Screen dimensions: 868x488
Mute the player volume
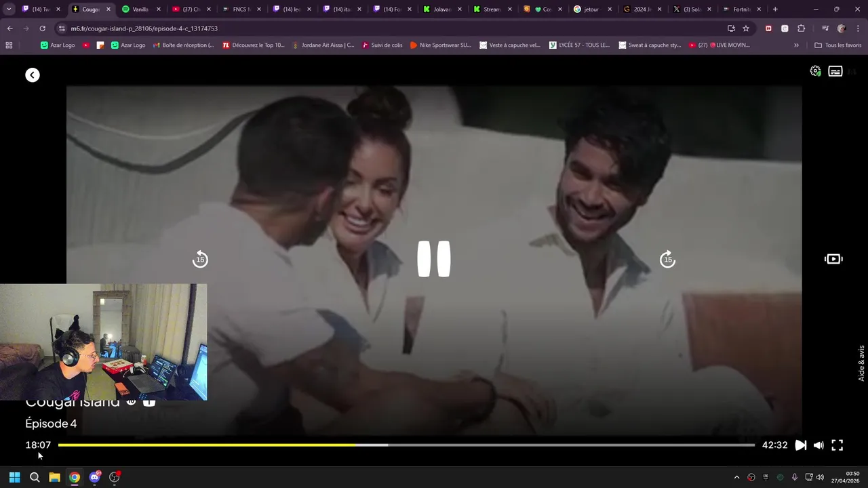tap(818, 445)
